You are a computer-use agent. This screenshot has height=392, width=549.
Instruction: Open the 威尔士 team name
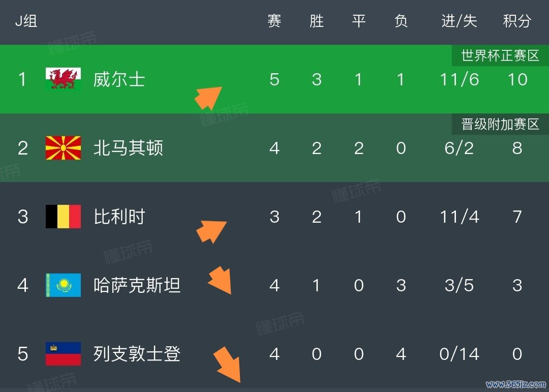119,79
